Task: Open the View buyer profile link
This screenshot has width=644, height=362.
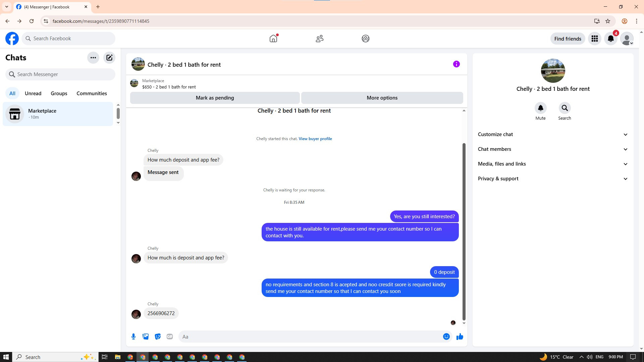Action: pos(315,139)
